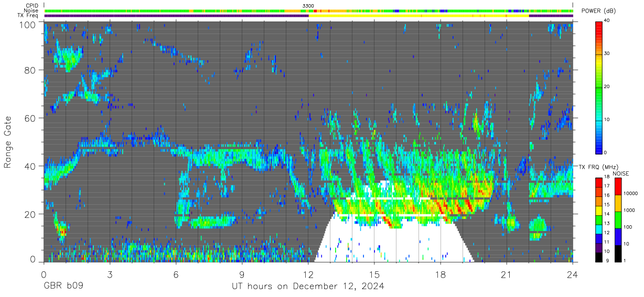The height and width of the screenshot is (297, 644).
Task: Click the 15 MHz frequency tick label
Action: pyautogui.click(x=607, y=205)
